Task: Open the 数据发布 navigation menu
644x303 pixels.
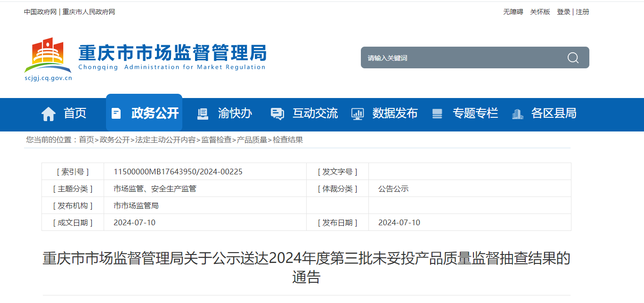Action: click(x=395, y=114)
